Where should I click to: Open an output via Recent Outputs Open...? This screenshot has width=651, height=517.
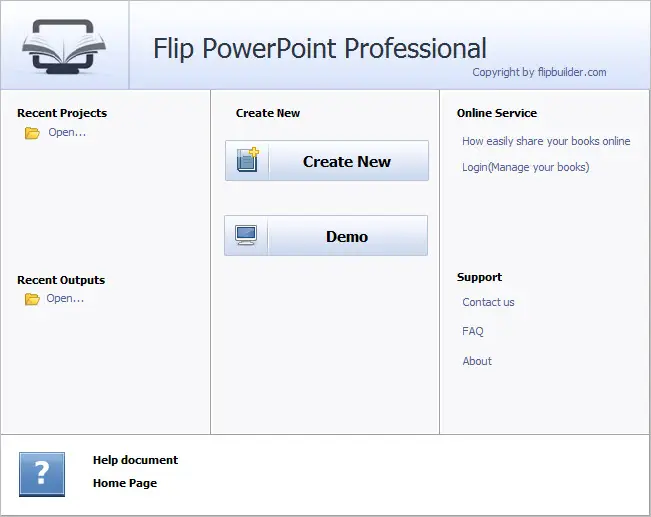click(x=65, y=299)
